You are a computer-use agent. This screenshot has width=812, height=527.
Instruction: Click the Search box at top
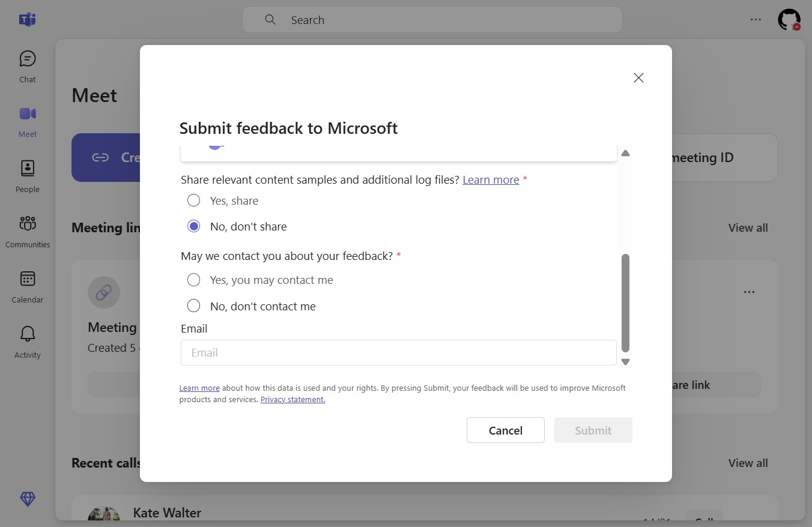click(432, 20)
